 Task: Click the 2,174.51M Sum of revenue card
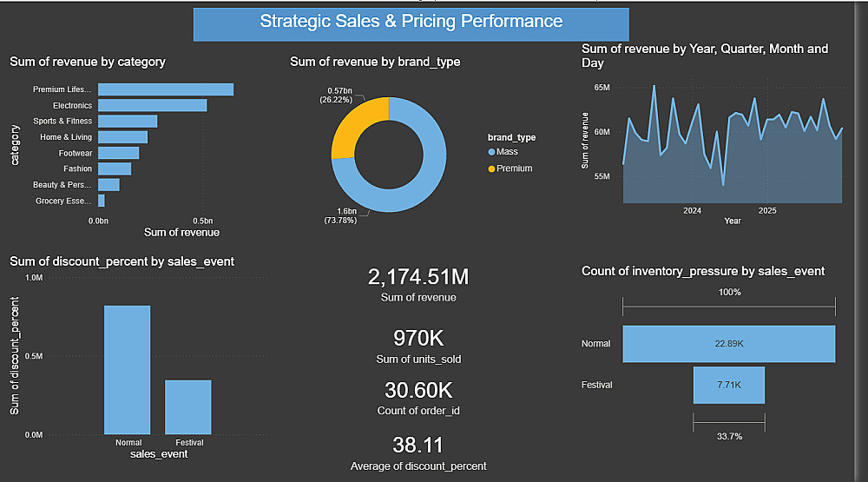418,285
